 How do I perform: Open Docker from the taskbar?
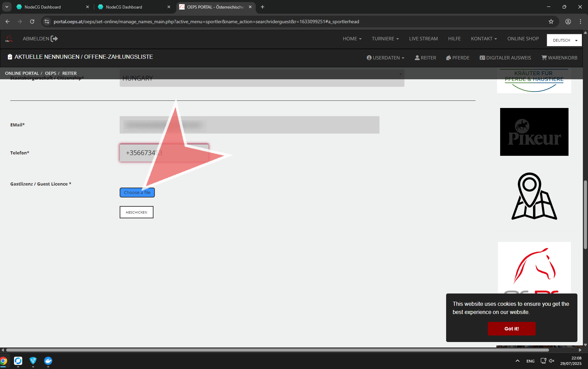point(48,361)
